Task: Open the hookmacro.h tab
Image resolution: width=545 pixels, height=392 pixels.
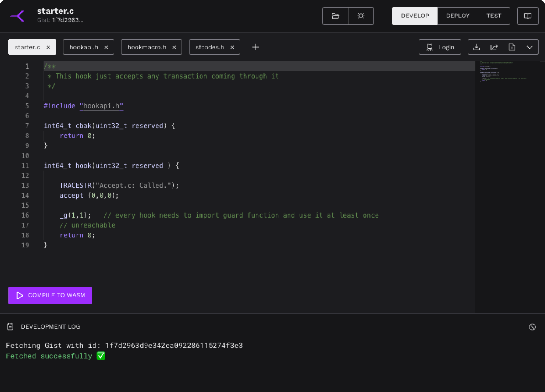Action: [x=147, y=47]
